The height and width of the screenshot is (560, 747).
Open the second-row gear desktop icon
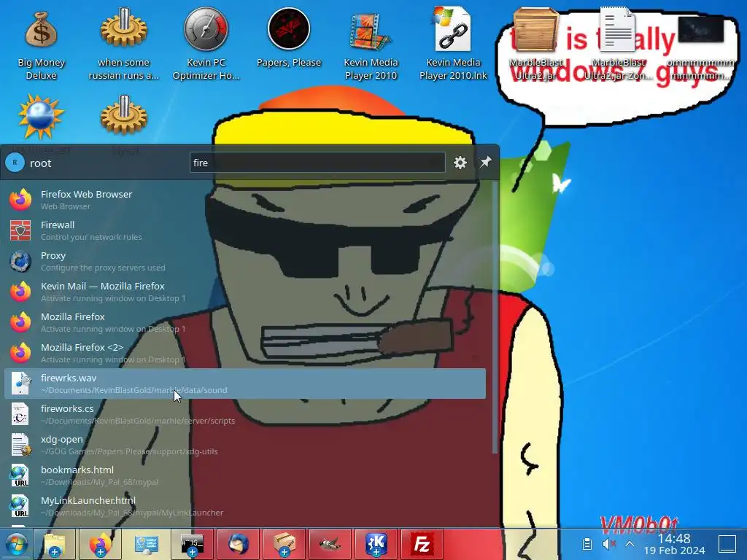(x=123, y=115)
